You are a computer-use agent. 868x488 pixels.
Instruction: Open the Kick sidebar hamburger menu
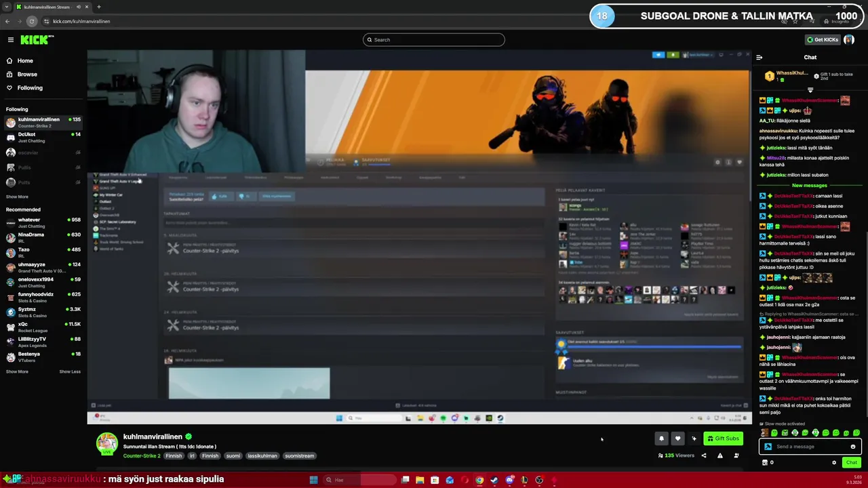tap(11, 40)
